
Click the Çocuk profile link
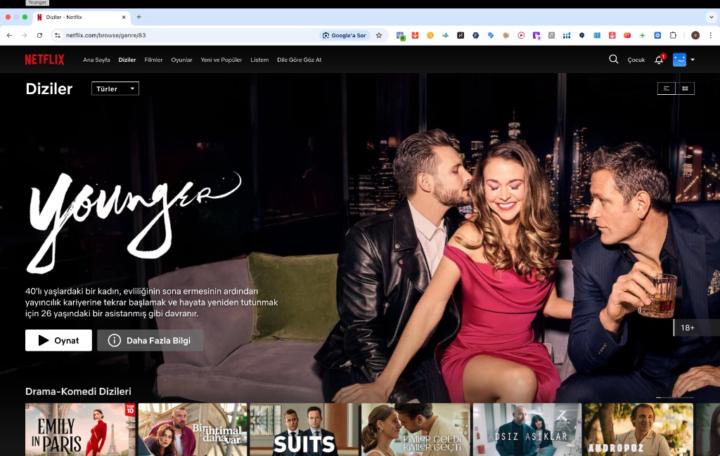click(x=636, y=60)
